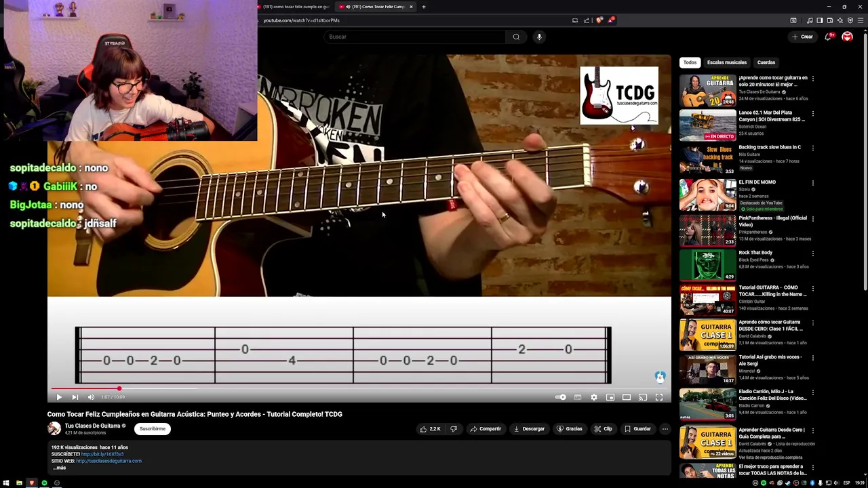This screenshot has height=488, width=868.
Task: Click the video progress bar scrubber
Action: coord(119,388)
